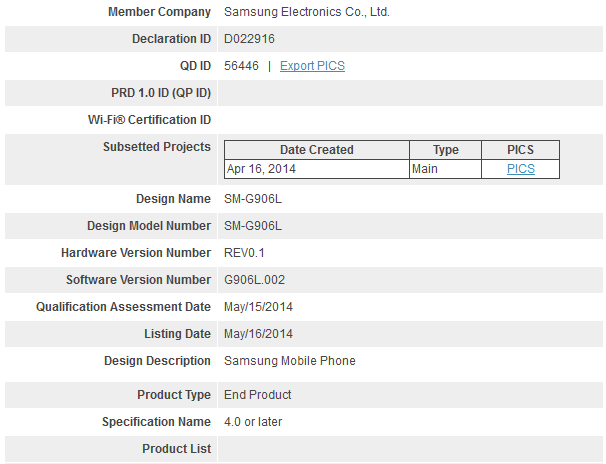The width and height of the screenshot is (606, 464).
Task: Select the listing date May/16/2014
Action: pyautogui.click(x=258, y=334)
